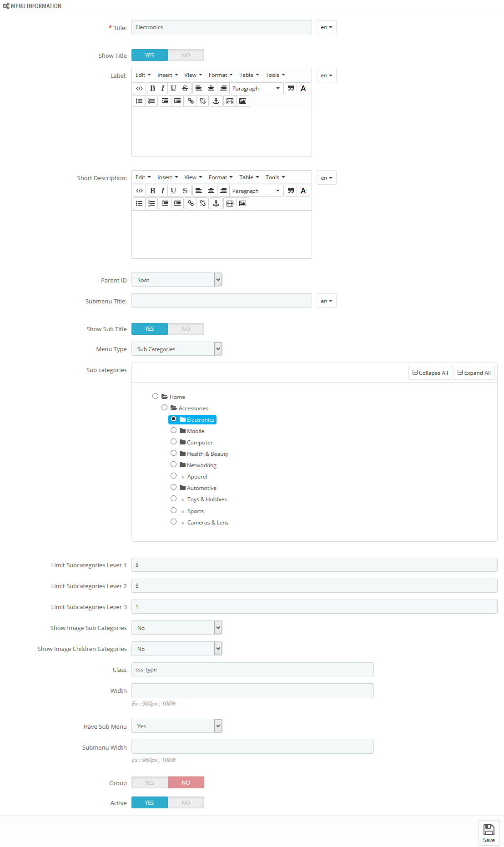
Task: Click strikethrough icon in Label editor
Action: (x=185, y=88)
